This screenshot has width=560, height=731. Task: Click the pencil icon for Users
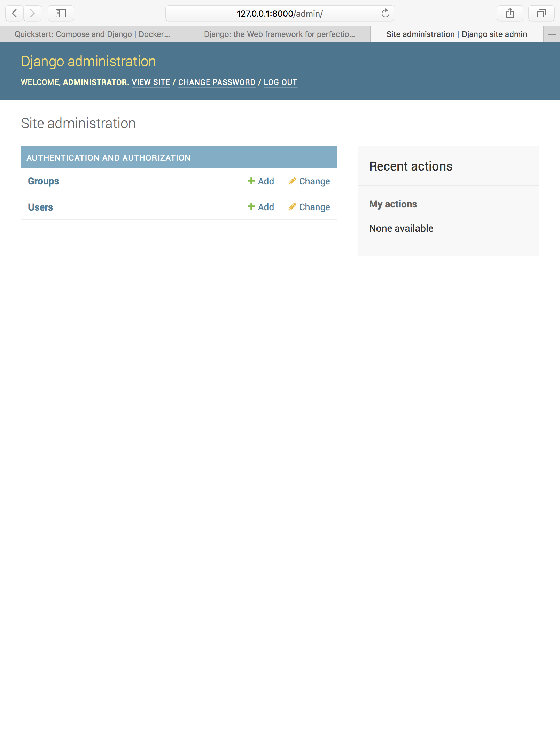pyautogui.click(x=292, y=207)
